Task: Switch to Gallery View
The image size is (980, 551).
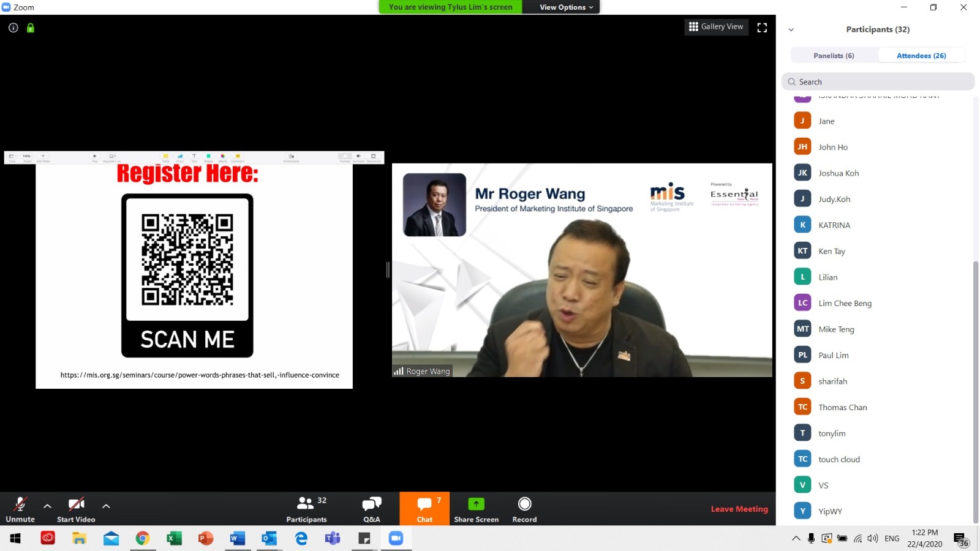Action: point(716,27)
